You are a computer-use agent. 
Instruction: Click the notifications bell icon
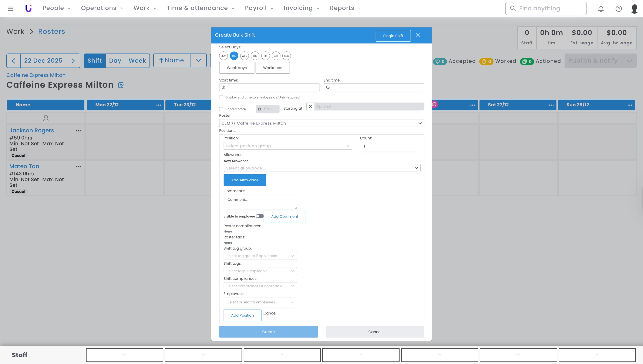601,9
